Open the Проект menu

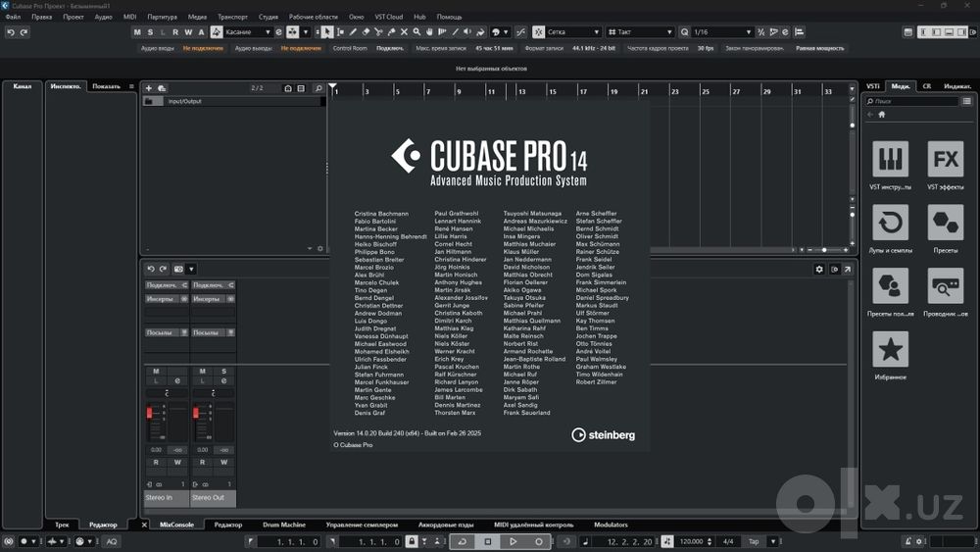(73, 17)
